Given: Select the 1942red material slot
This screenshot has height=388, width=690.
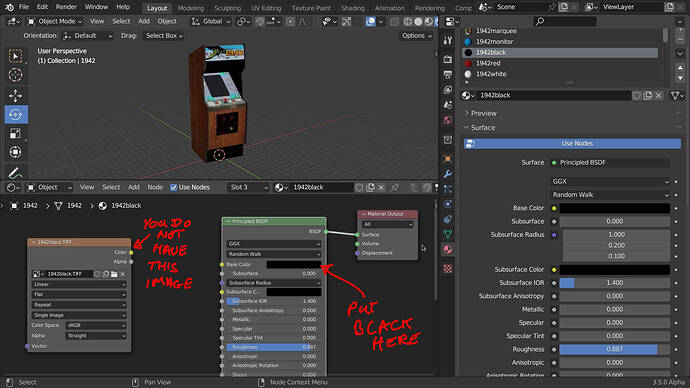Looking at the screenshot, I should click(560, 63).
